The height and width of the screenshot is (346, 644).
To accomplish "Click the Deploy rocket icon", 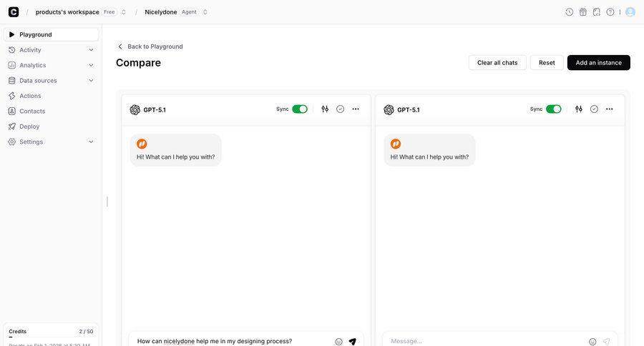I will (12, 127).
